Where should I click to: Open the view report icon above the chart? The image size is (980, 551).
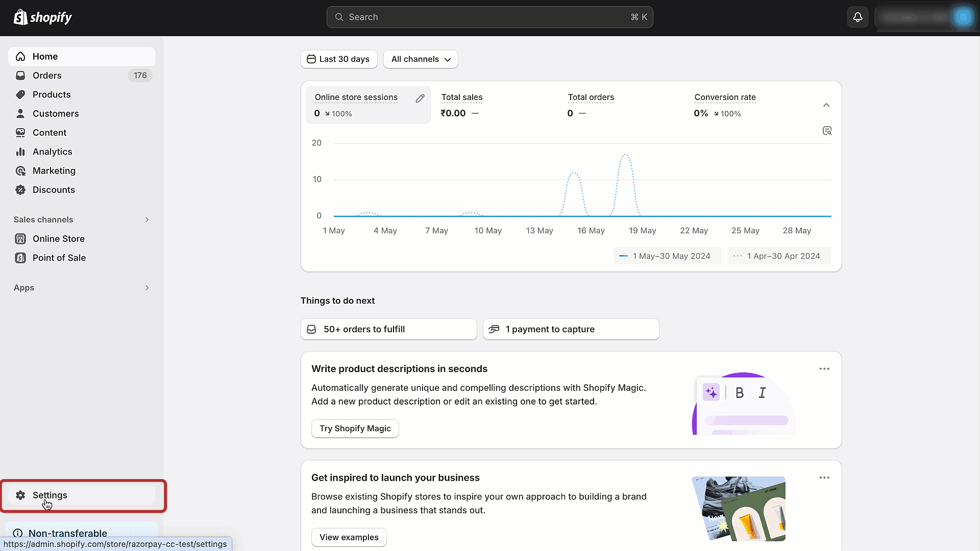[827, 131]
